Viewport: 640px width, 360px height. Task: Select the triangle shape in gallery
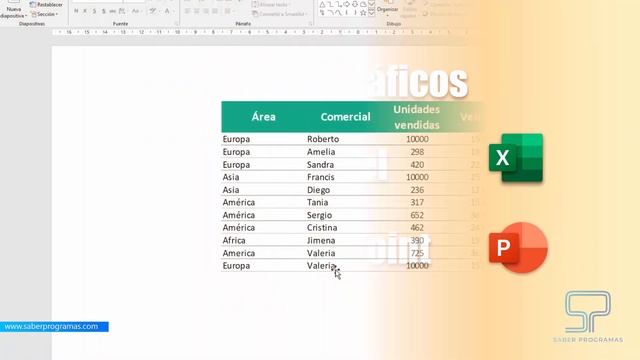click(322, 4)
